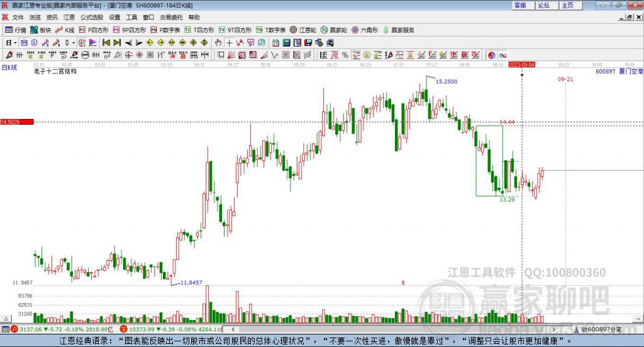Open the P数字表 tool
The width and height of the screenshot is (644, 347).
165,30
